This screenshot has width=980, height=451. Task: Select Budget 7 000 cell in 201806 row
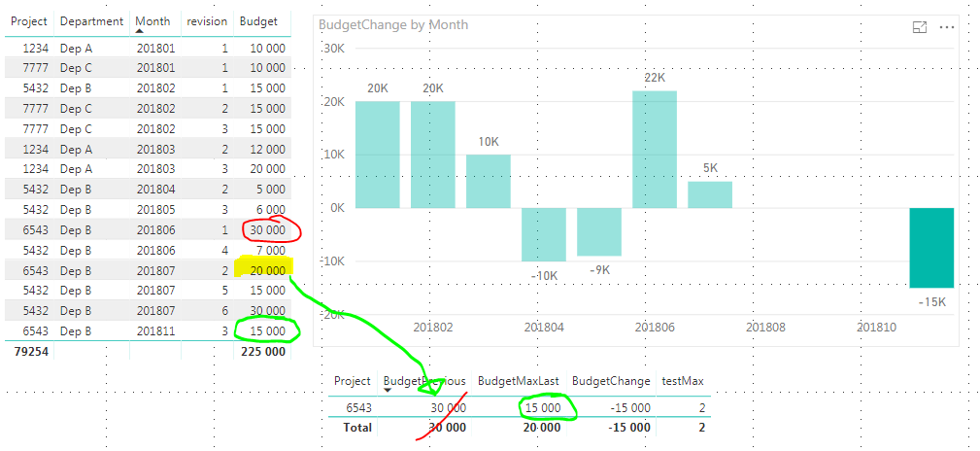(x=269, y=250)
